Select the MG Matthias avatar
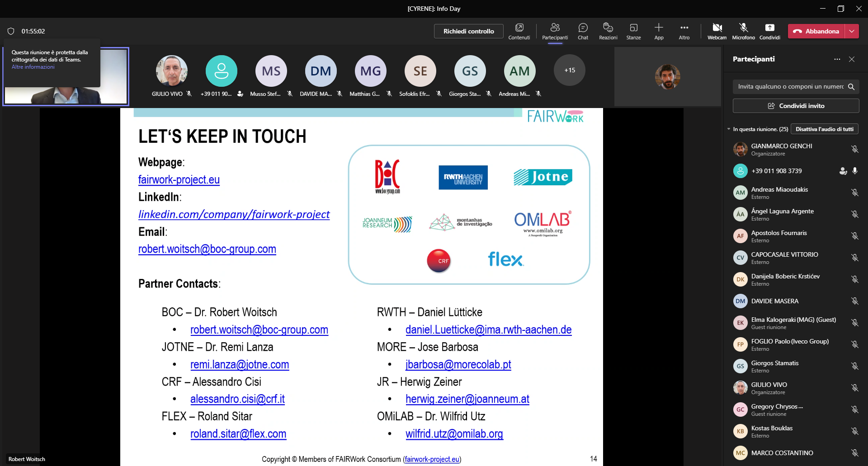This screenshot has height=466, width=868. coord(371,71)
